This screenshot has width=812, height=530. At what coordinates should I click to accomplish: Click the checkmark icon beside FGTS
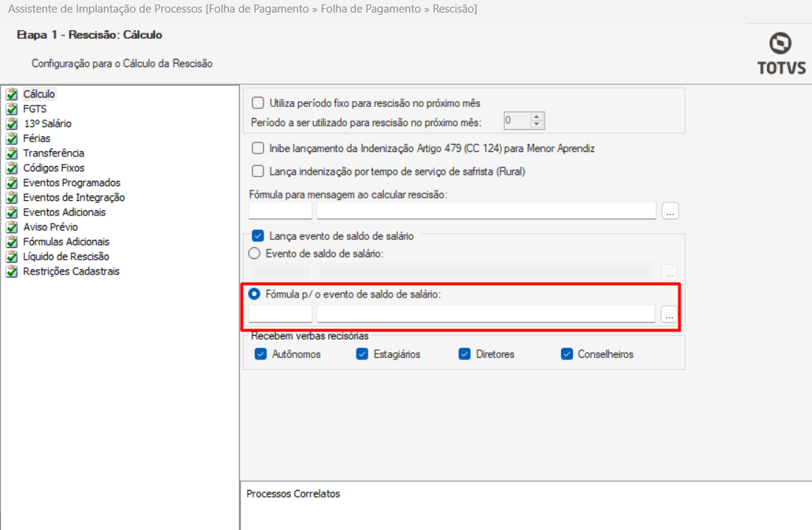click(x=12, y=109)
